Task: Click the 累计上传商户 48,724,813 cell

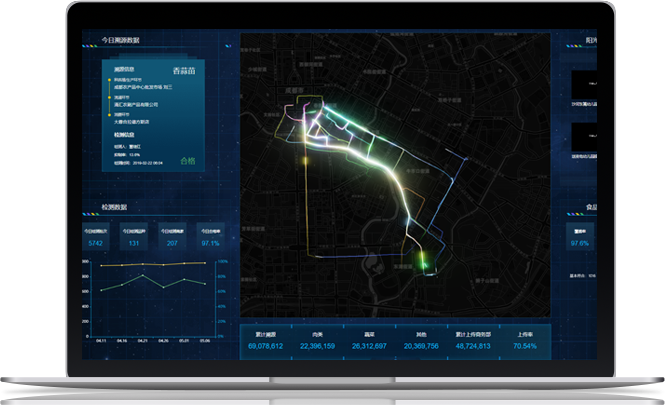Action: point(473,341)
